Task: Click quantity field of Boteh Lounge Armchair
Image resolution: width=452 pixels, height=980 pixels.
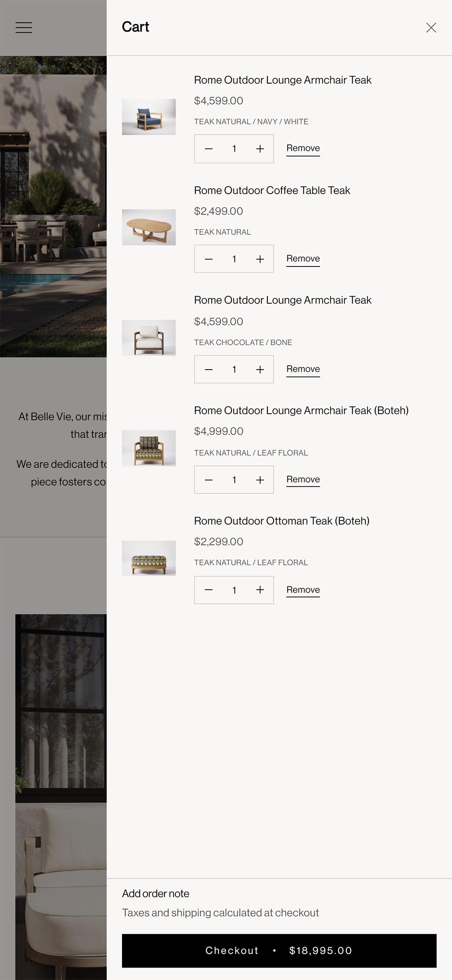Action: coord(234,480)
